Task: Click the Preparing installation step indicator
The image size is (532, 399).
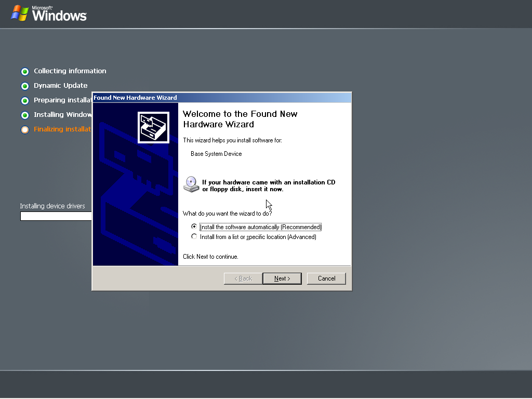Action: click(x=25, y=101)
